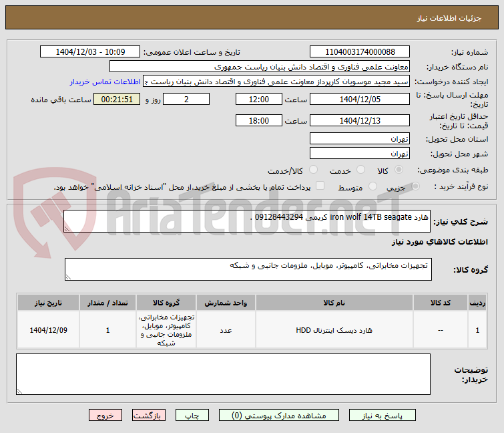Click the buyer organization name field
This screenshot has height=433, width=504.
[x=260, y=67]
